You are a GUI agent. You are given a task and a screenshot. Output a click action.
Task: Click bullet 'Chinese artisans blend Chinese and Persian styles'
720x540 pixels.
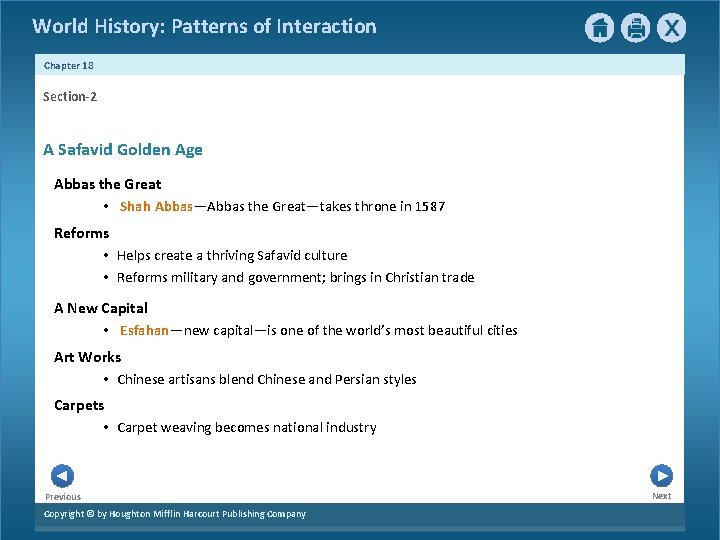267,379
